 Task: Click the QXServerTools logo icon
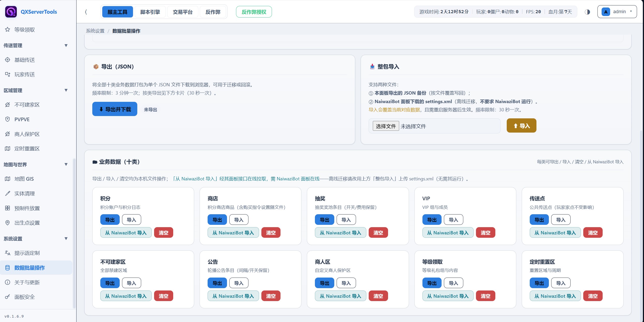click(x=11, y=12)
